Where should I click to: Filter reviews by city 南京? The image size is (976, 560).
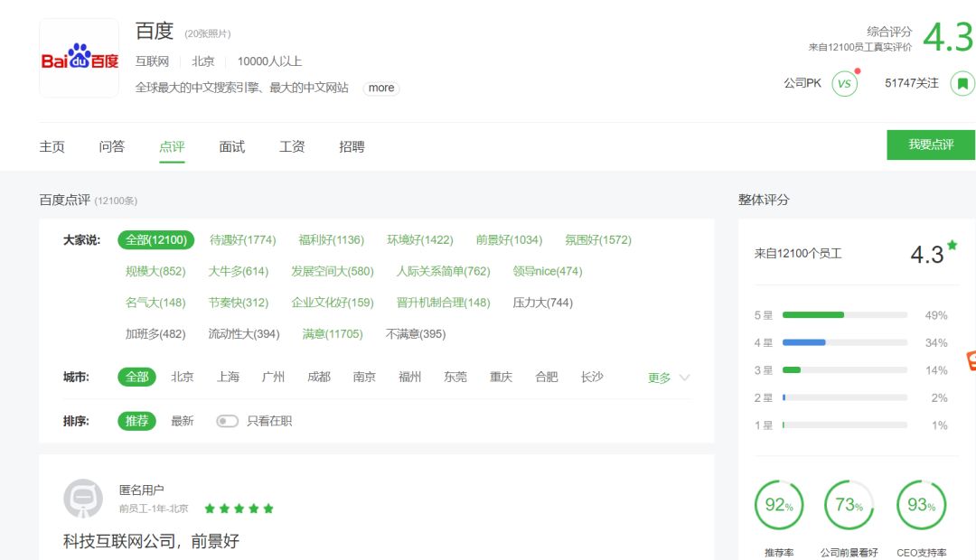364,377
